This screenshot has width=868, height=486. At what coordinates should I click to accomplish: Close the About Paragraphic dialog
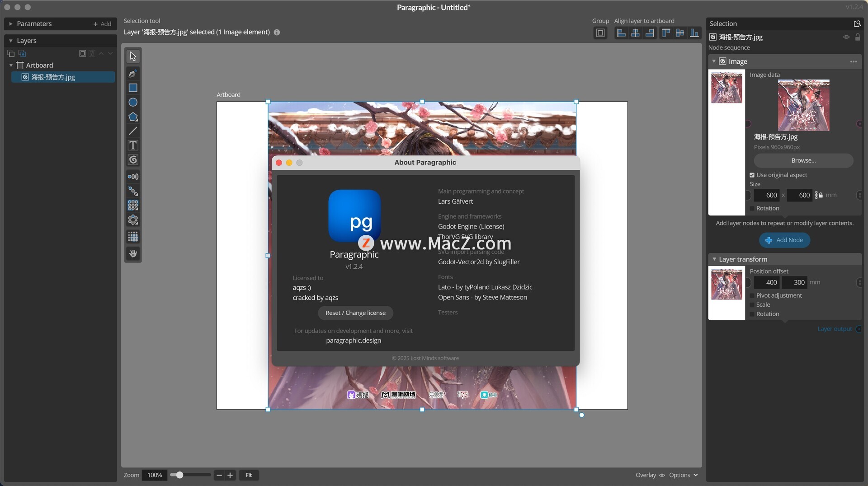pos(279,163)
